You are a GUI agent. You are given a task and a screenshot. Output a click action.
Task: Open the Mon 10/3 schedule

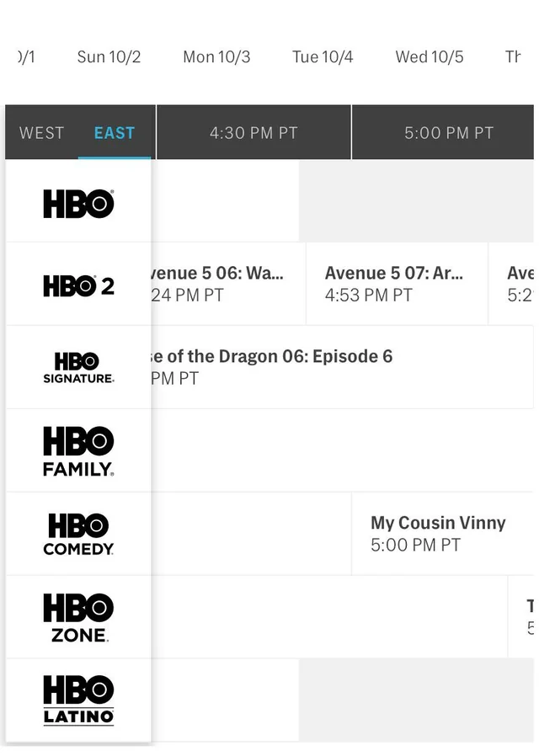[x=216, y=56]
